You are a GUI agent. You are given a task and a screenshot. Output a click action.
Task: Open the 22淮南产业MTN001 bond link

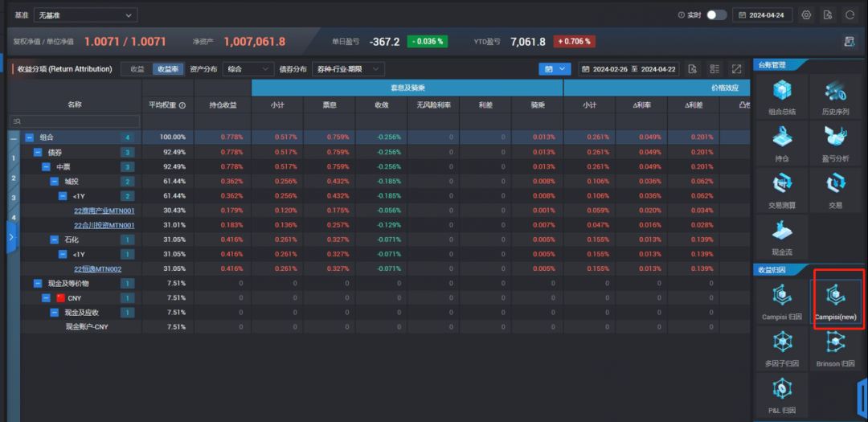pyautogui.click(x=104, y=211)
